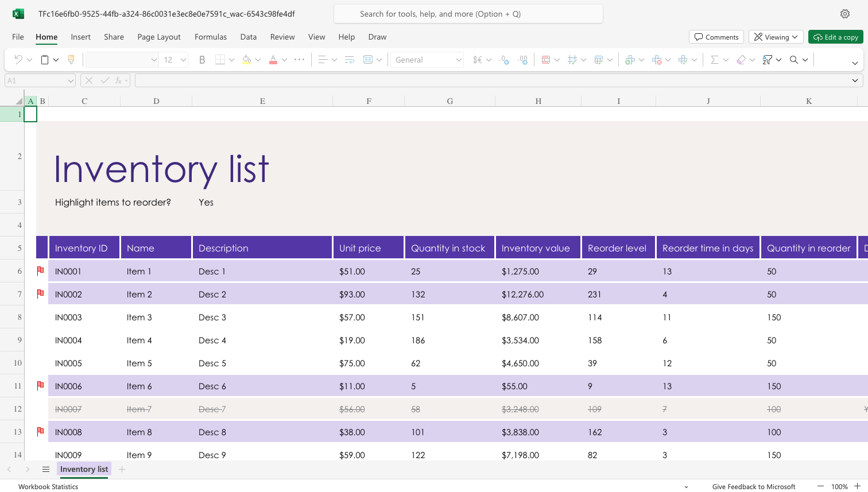Open the Page Layout menu
Viewport: 868px width, 492px height.
(158, 36)
